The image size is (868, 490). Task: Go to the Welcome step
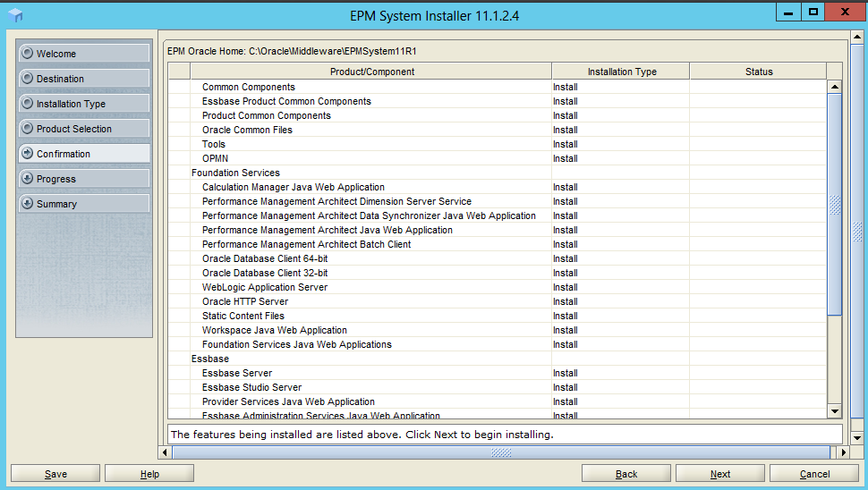pyautogui.click(x=84, y=53)
